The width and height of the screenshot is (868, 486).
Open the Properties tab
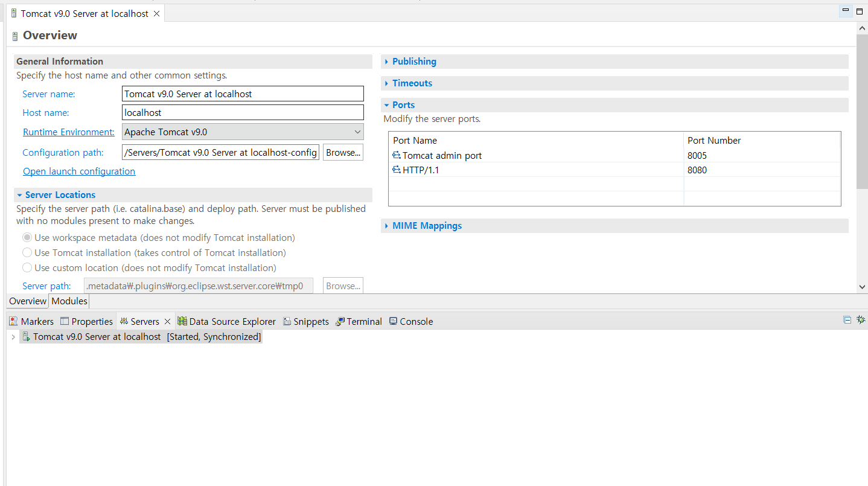coord(87,321)
